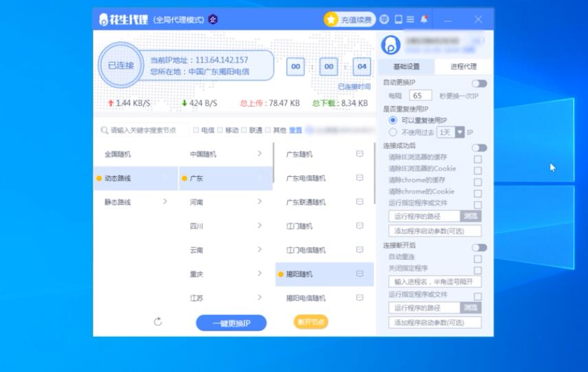Select the 不使用过去 radio button
588x372 pixels.
(393, 132)
